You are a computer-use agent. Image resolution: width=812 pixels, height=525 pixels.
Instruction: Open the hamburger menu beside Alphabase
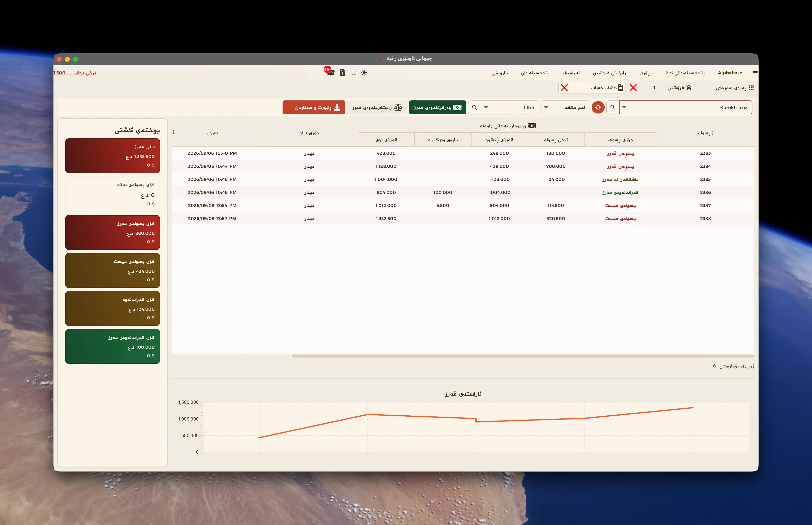pos(755,73)
